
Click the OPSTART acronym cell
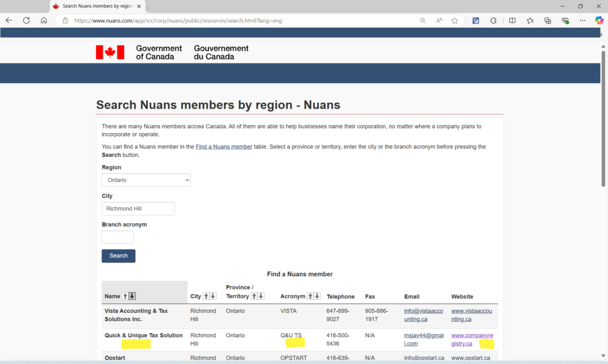tap(293, 358)
